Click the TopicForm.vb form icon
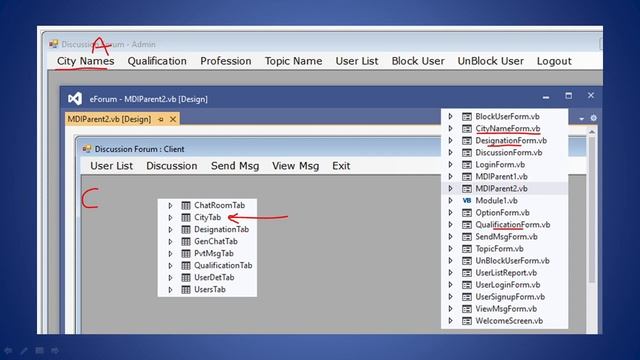Screen dimensions: 640x360 tap(467, 249)
